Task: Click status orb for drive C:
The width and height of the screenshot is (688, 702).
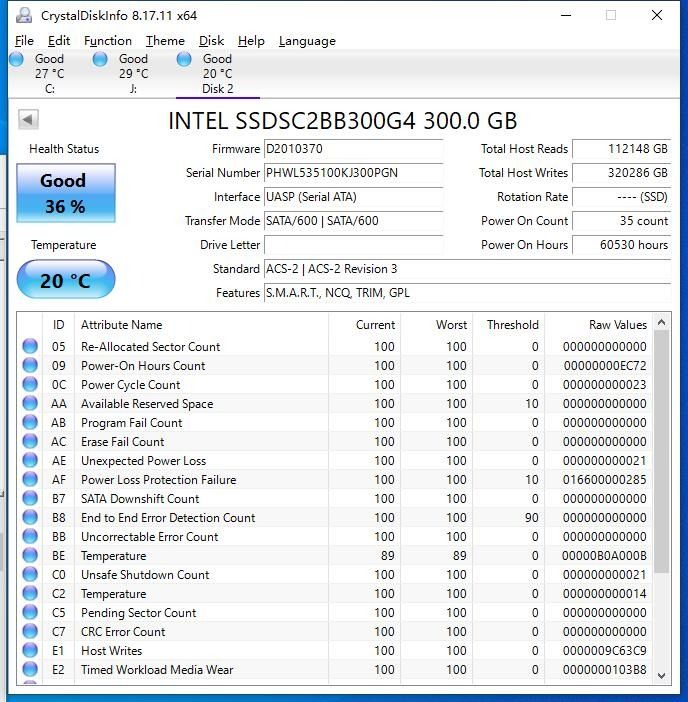Action: [x=17, y=59]
